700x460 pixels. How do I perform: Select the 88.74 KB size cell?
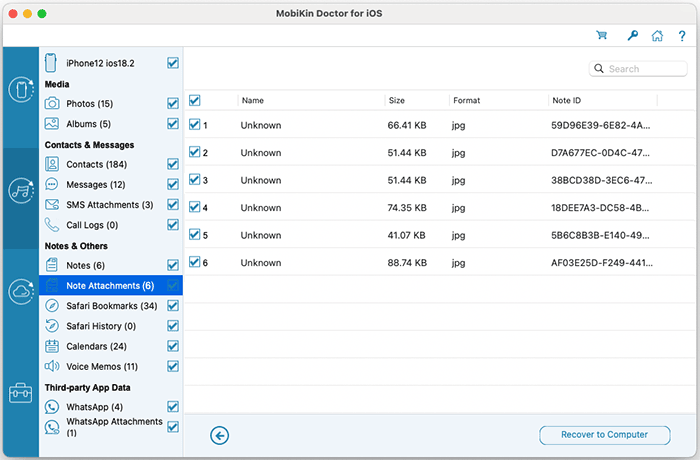(407, 263)
